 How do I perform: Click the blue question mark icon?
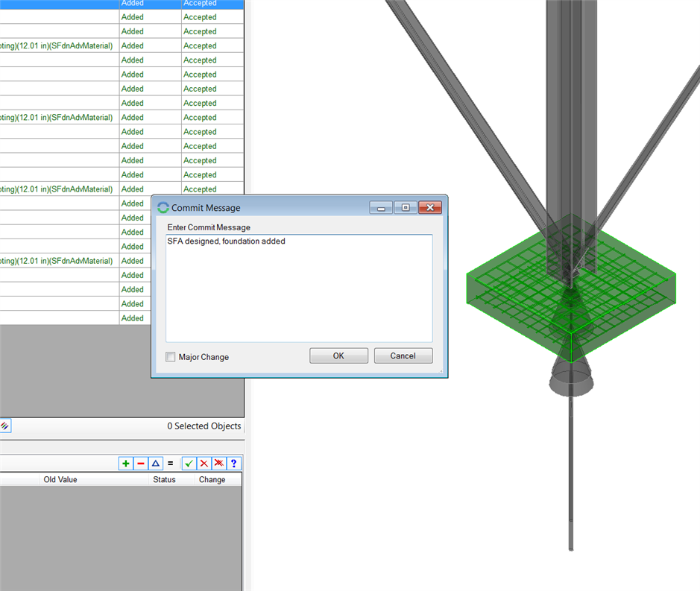234,464
